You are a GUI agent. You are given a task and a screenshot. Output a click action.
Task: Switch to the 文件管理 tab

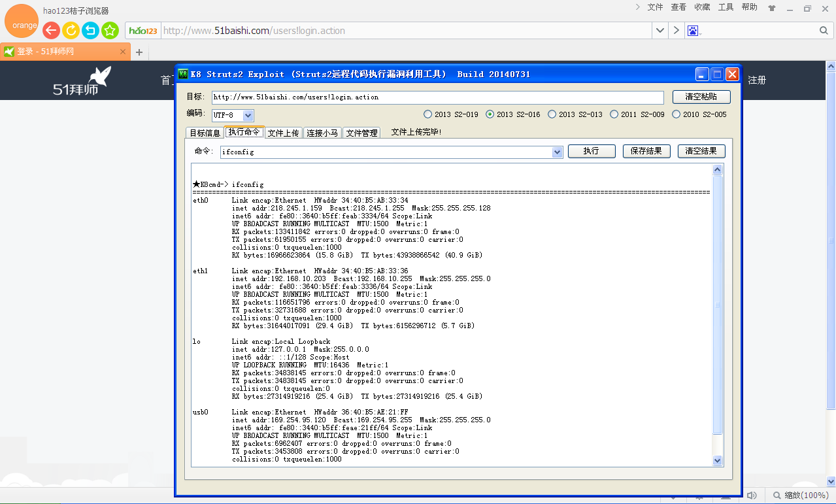pos(362,133)
